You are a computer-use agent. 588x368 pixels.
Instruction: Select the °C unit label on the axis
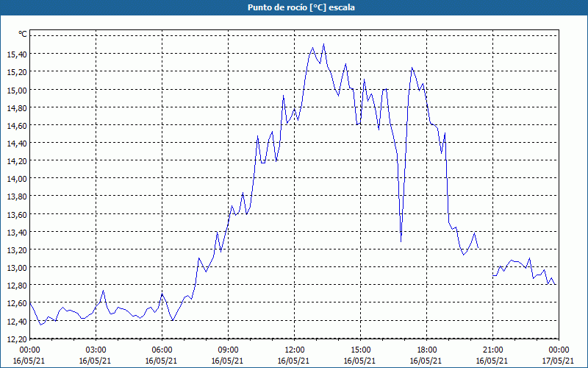click(23, 34)
